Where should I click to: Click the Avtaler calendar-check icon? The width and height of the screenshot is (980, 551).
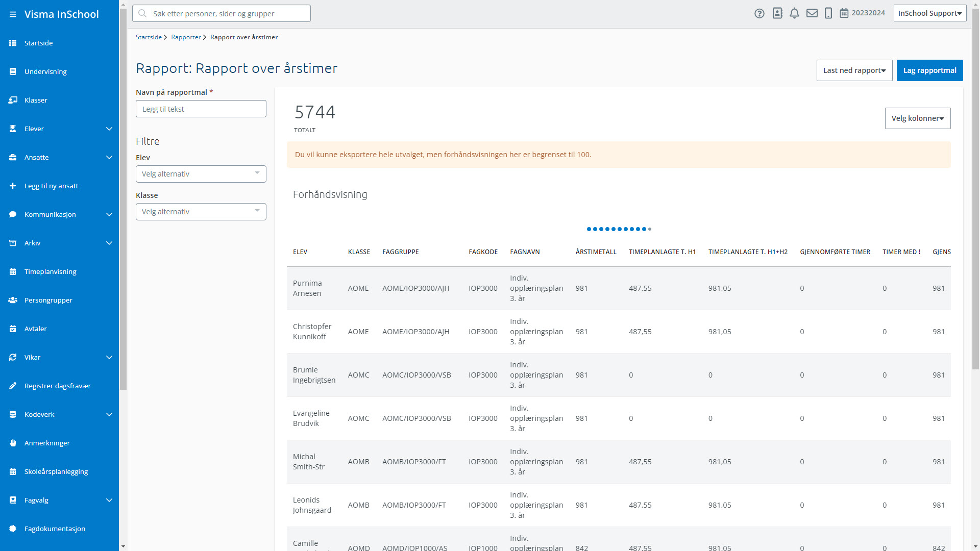pyautogui.click(x=13, y=329)
